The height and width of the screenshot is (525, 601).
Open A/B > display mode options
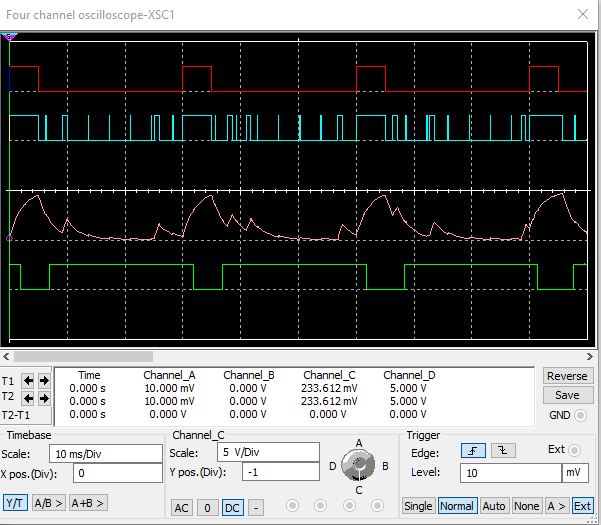coord(49,503)
